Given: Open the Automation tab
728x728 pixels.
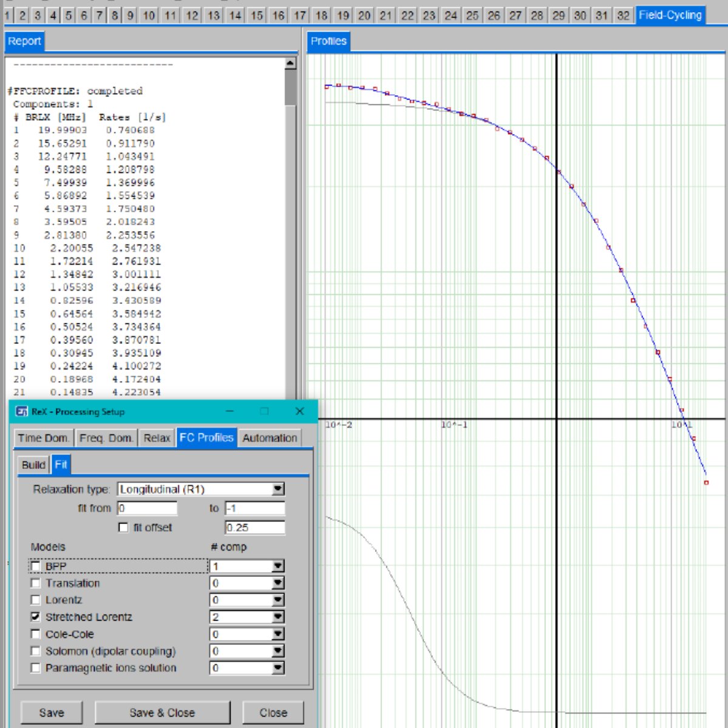Looking at the screenshot, I should pyautogui.click(x=270, y=438).
